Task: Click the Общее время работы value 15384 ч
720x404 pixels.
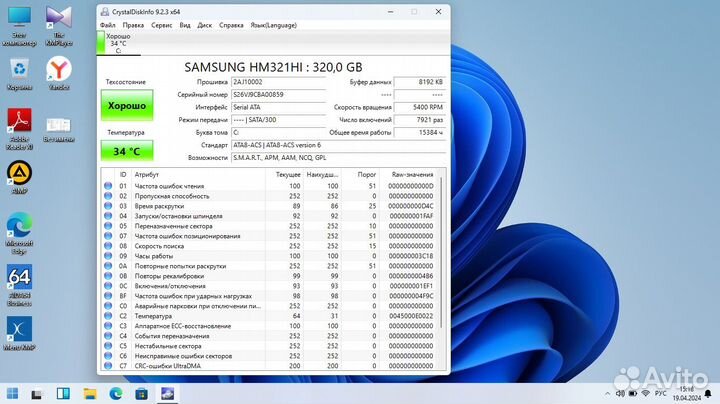Action: click(x=420, y=133)
